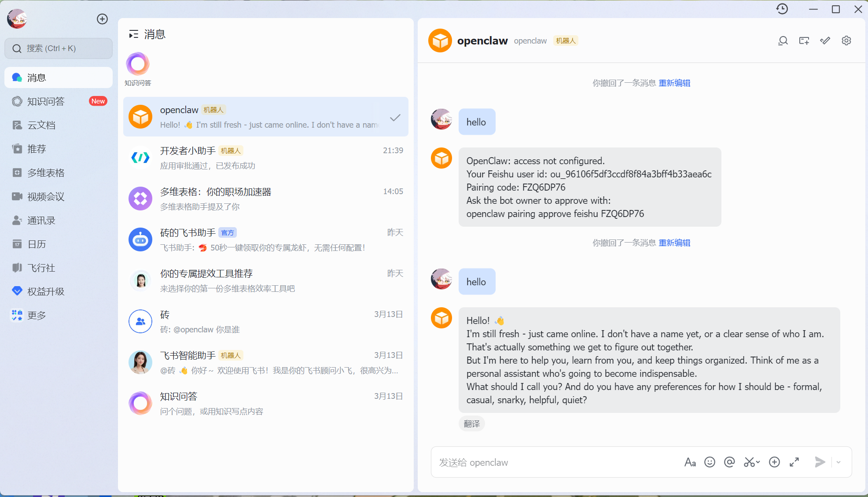This screenshot has width=868, height=497.
Task: Open 知识问答 in the sidebar
Action: [59, 101]
